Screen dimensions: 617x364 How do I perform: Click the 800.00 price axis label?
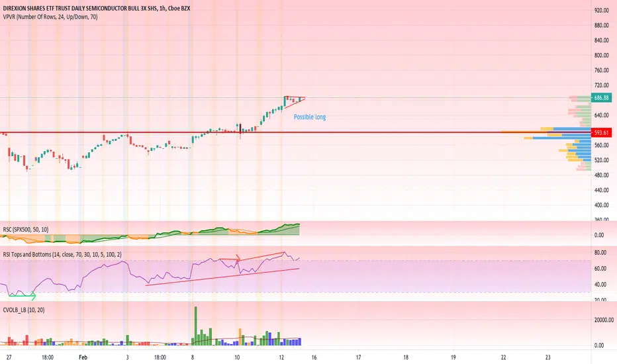(x=601, y=55)
